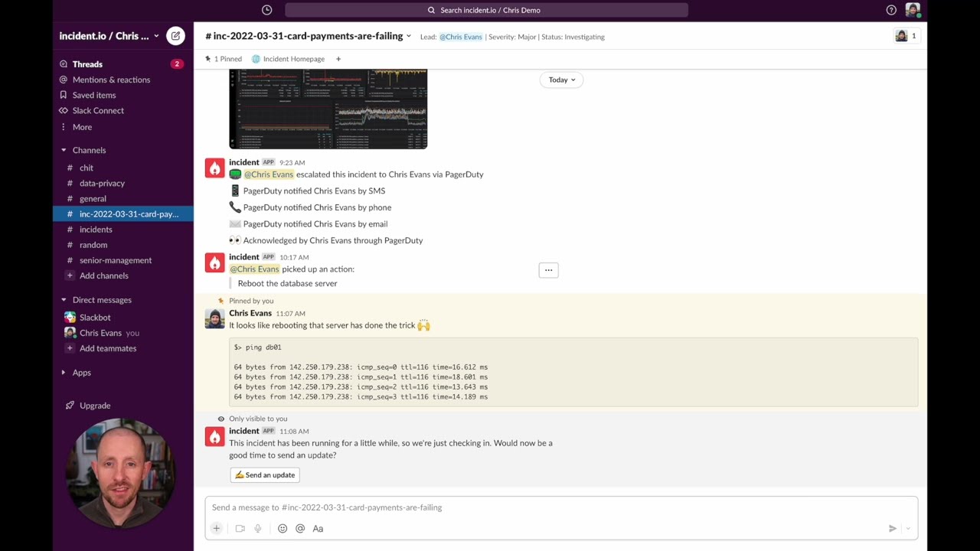The height and width of the screenshot is (551, 980).
Task: Click Upgrade rocket icon
Action: tap(70, 406)
